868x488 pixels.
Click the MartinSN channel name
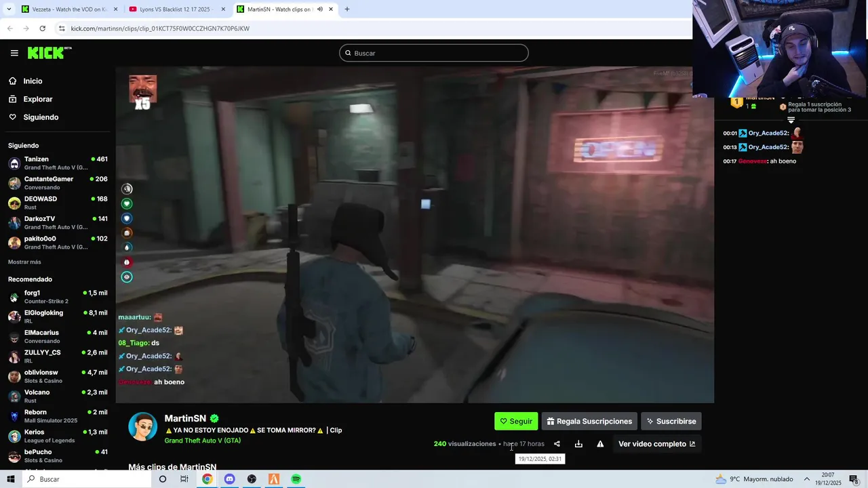pos(185,419)
